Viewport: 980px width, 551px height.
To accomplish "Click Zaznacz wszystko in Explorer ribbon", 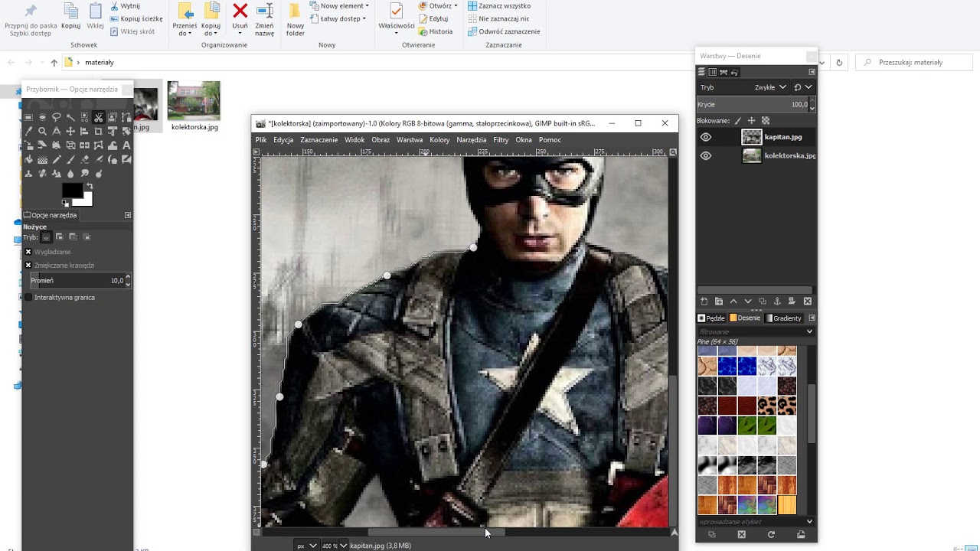I will [499, 5].
